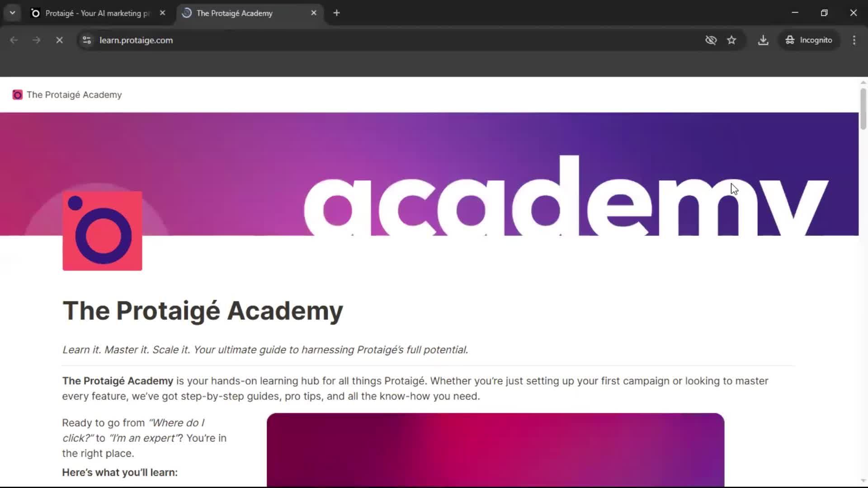Bookmark this page using the star toggle
Screen dimensions: 868x488
click(x=732, y=40)
